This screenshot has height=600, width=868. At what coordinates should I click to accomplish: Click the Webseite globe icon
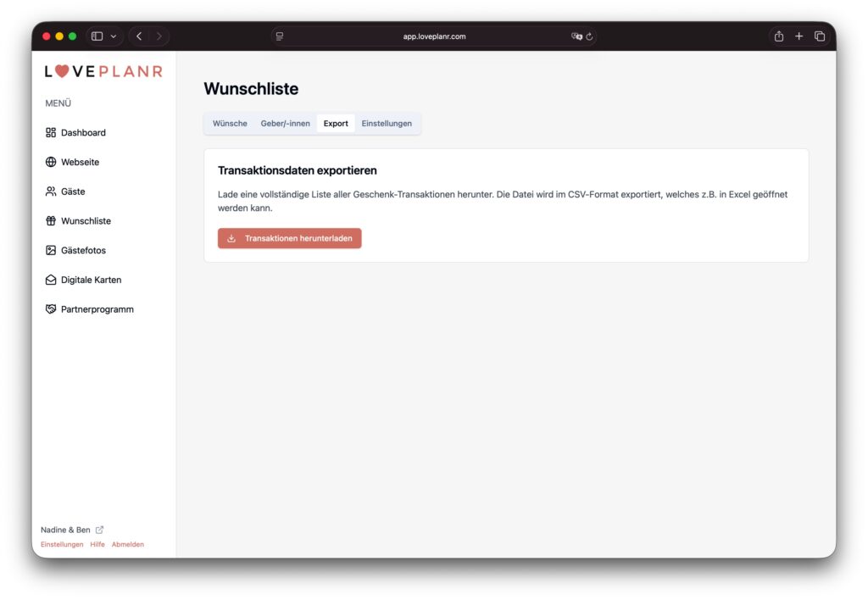[51, 162]
